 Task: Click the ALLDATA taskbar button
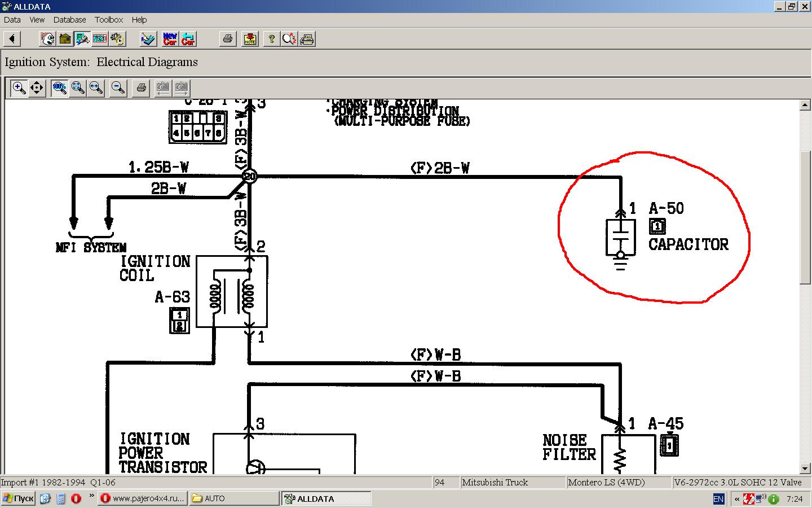coord(326,498)
